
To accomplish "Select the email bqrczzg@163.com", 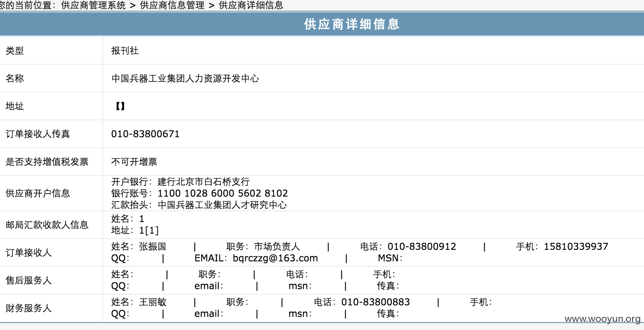I will (x=275, y=258).
